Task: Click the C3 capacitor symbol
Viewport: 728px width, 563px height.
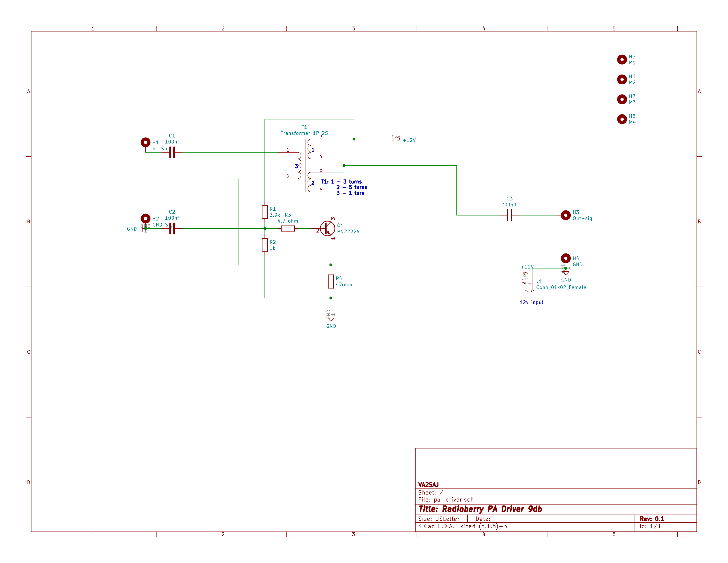Action: (509, 215)
